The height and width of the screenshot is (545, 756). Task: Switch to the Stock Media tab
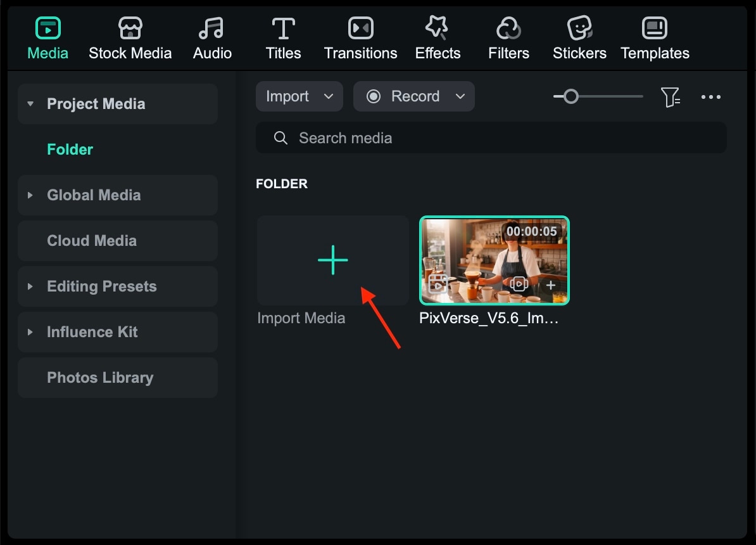(130, 28)
